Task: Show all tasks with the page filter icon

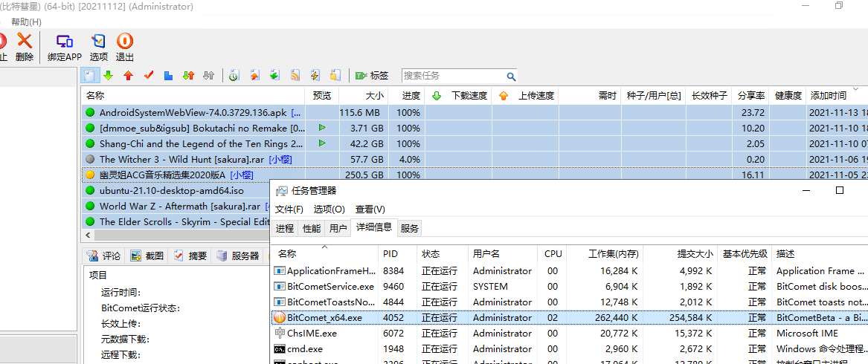Action: [x=90, y=75]
